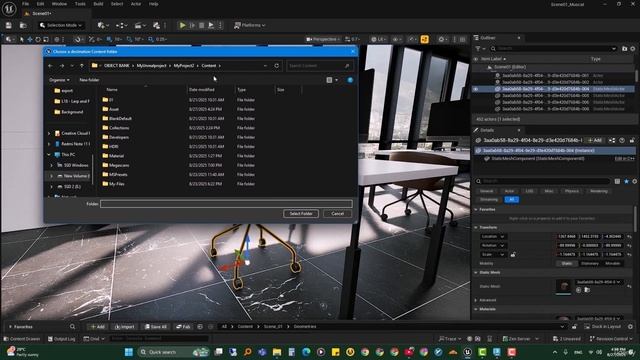Open the Platforms dropdown
The width and height of the screenshot is (640, 360).
(249, 25)
